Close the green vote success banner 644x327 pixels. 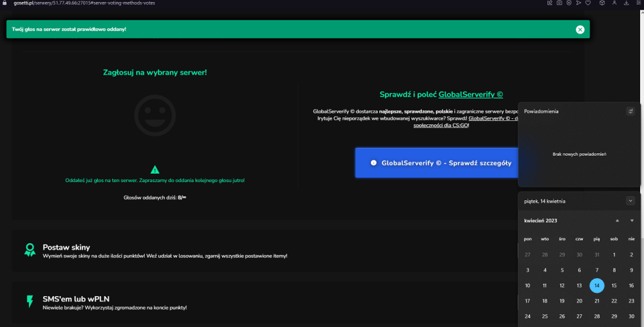(580, 30)
